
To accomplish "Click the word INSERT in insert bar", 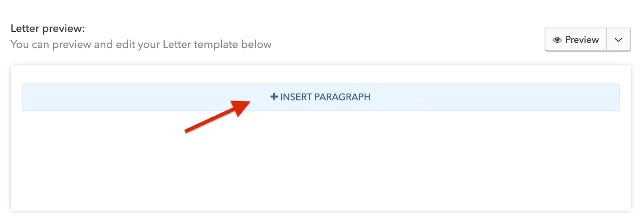I will [x=296, y=97].
